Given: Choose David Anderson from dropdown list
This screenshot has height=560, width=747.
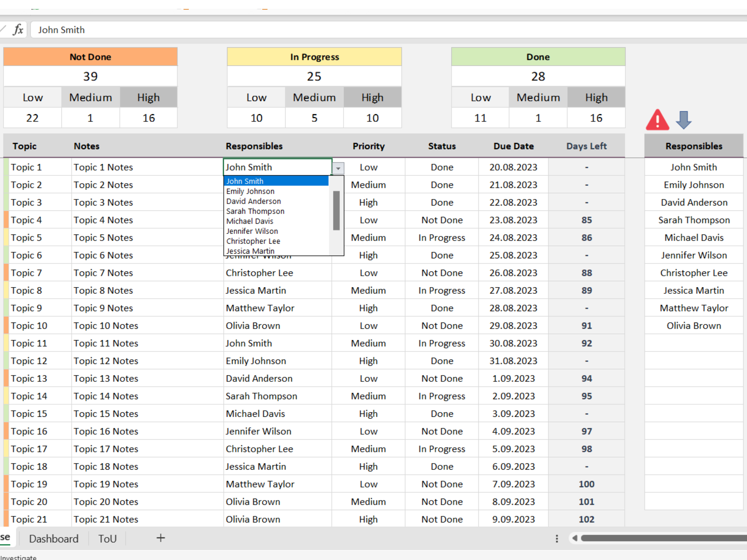Looking at the screenshot, I should click(x=276, y=201).
